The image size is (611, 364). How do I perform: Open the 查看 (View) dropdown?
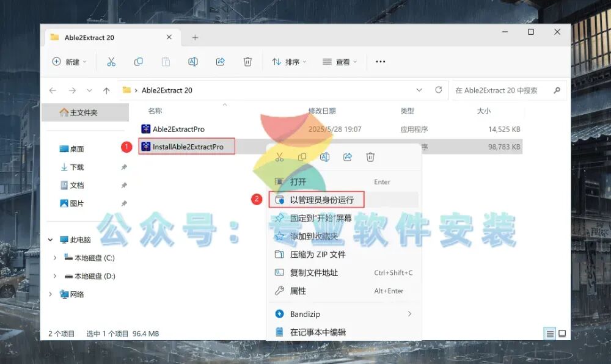click(339, 62)
